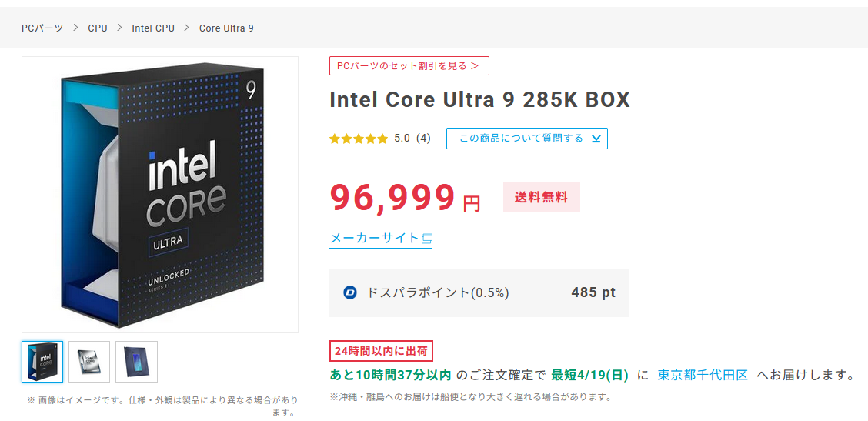This screenshot has height=421, width=868.
Task: Switch to the third product thumbnail
Action: 136,362
